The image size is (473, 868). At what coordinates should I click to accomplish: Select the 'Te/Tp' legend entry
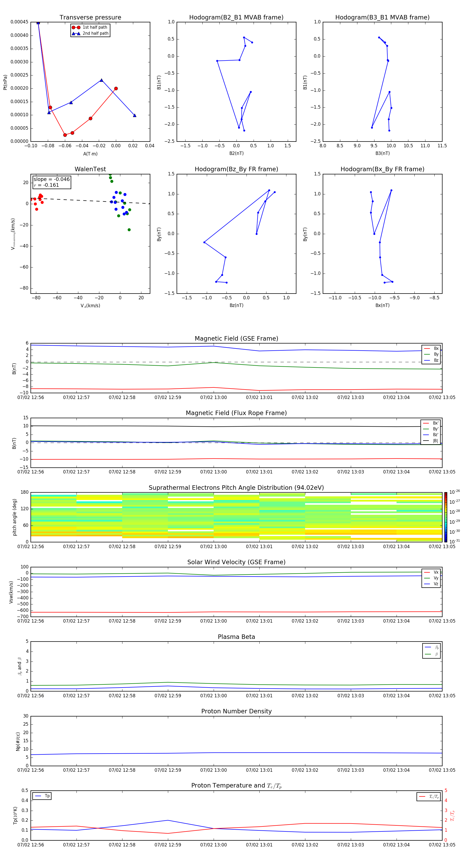pyautogui.click(x=429, y=797)
